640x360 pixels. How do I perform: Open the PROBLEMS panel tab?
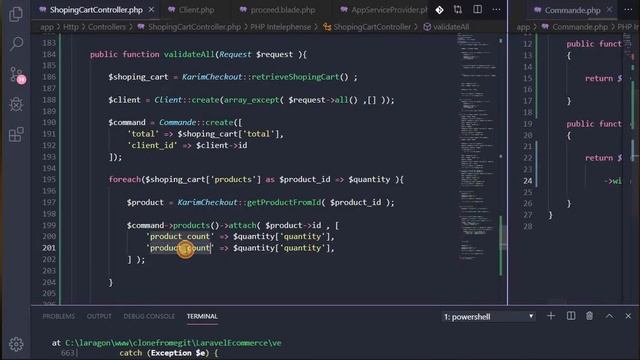(x=59, y=316)
